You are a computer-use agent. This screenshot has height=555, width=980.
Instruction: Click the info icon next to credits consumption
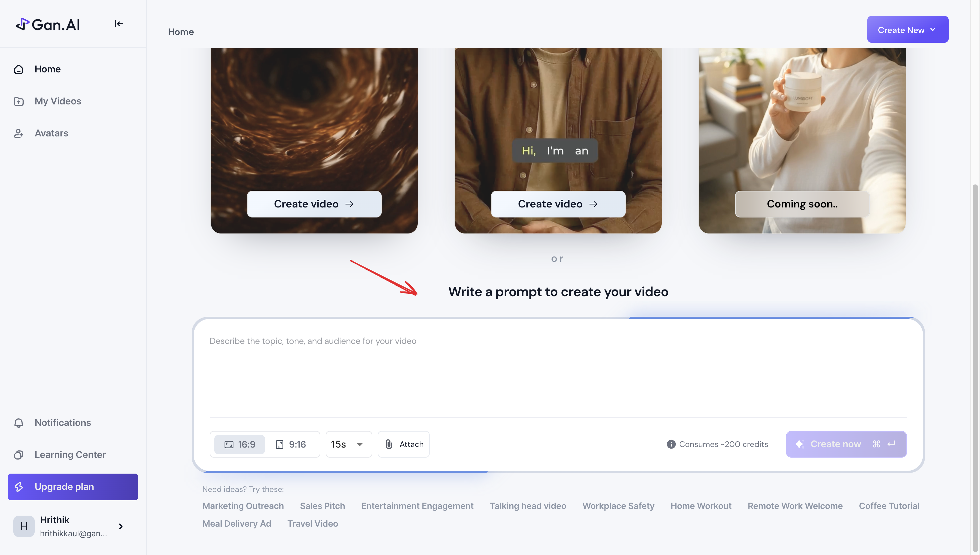pos(671,444)
